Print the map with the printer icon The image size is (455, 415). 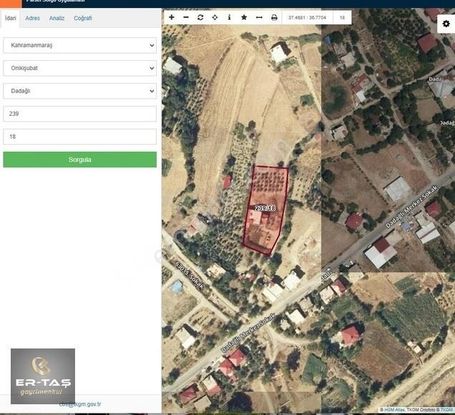274,17
